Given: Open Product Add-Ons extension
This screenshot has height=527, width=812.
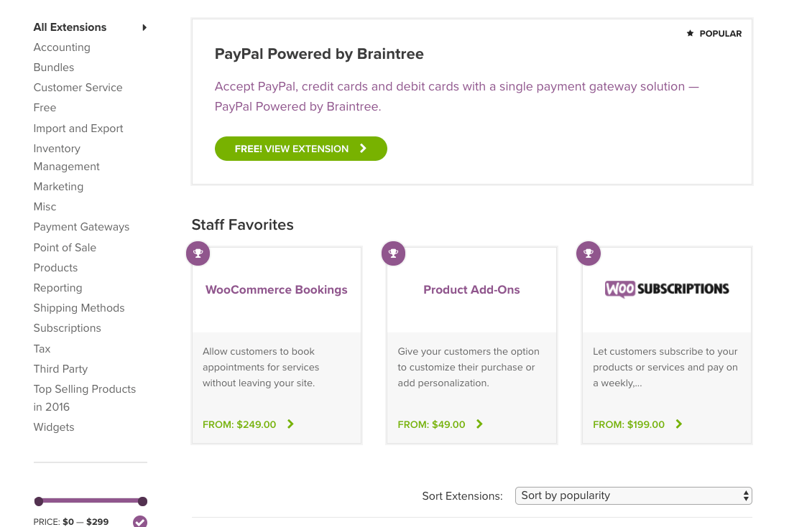Looking at the screenshot, I should (472, 289).
